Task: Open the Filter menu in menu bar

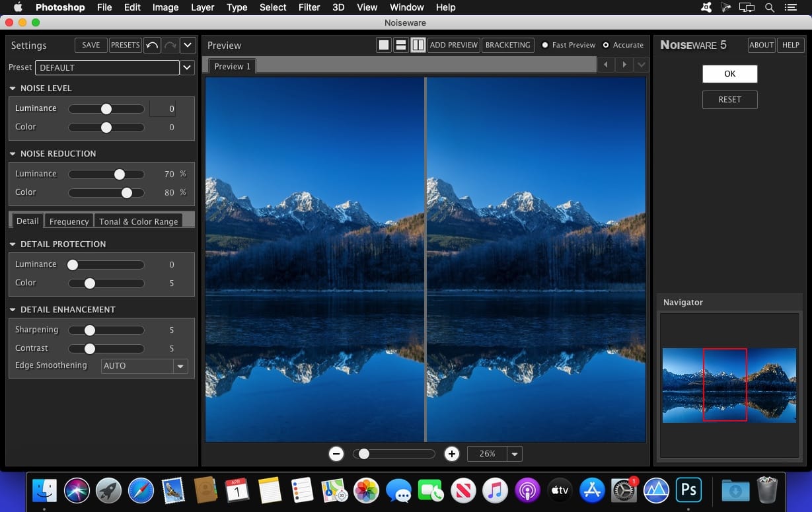Action: (309, 7)
